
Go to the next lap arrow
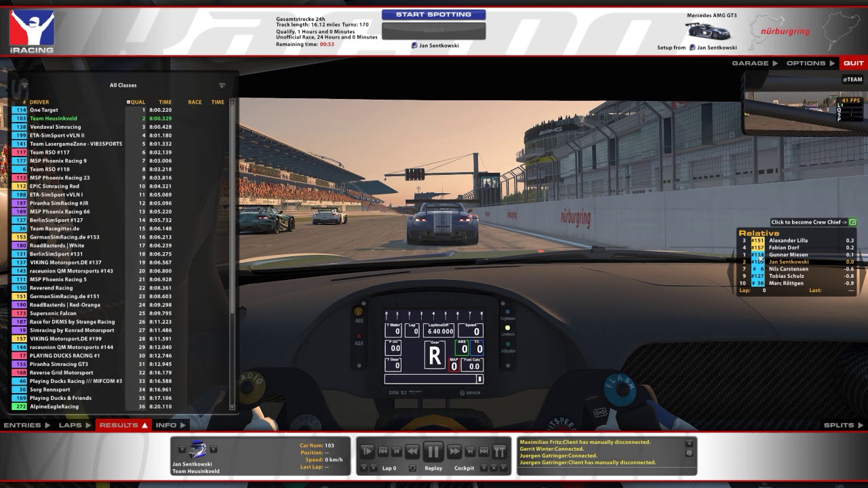[373, 468]
